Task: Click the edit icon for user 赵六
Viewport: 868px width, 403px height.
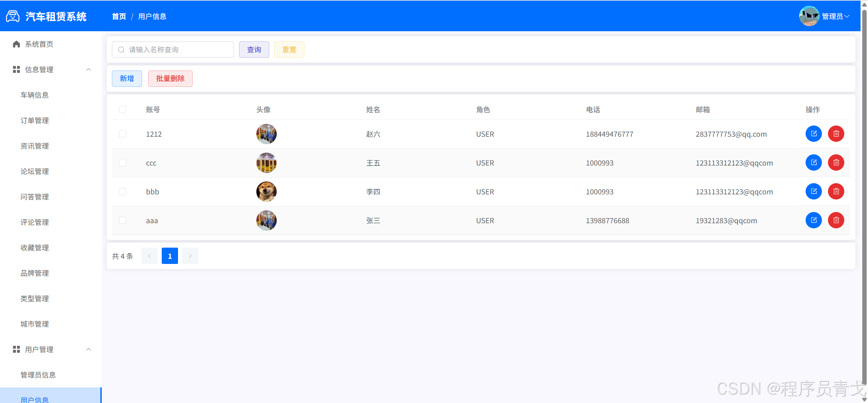Action: coord(813,134)
